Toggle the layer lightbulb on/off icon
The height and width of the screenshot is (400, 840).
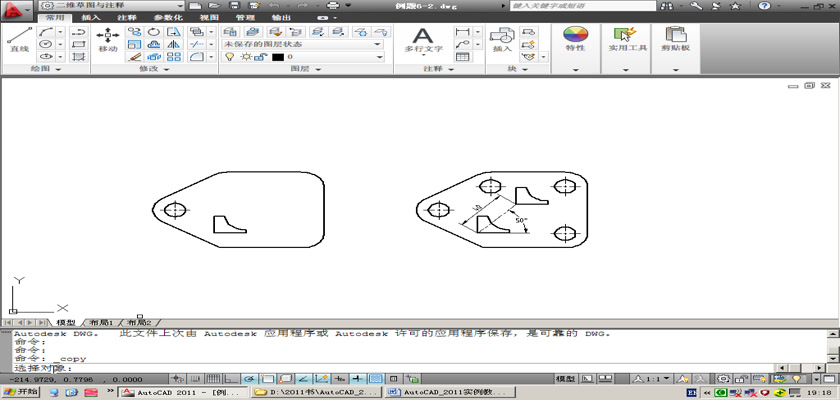pos(229,58)
